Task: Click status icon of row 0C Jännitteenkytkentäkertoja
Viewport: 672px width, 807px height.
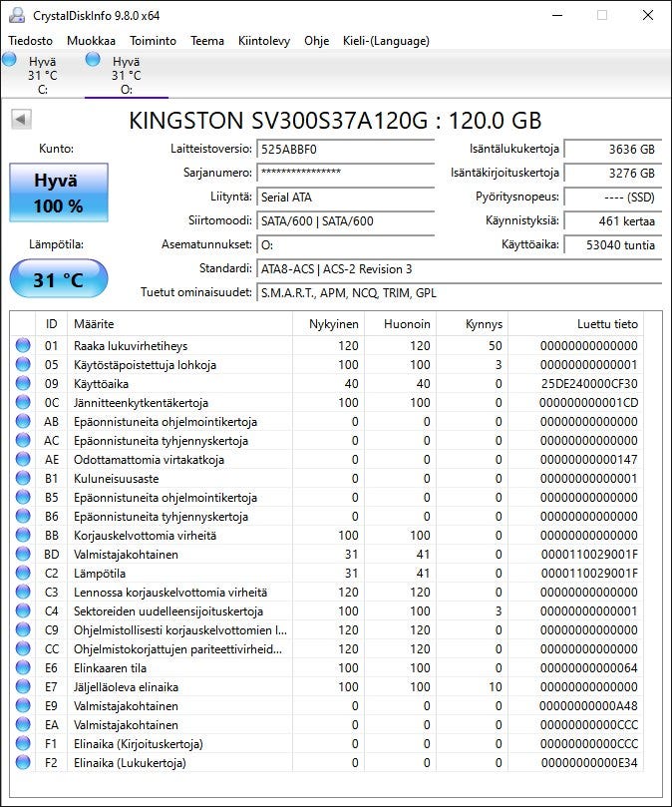Action: (23, 402)
